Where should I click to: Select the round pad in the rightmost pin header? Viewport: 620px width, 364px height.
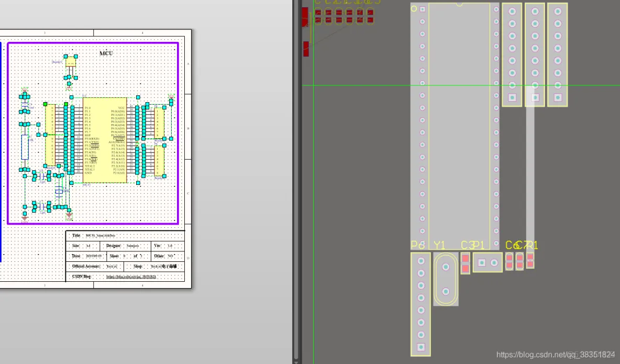point(557,37)
